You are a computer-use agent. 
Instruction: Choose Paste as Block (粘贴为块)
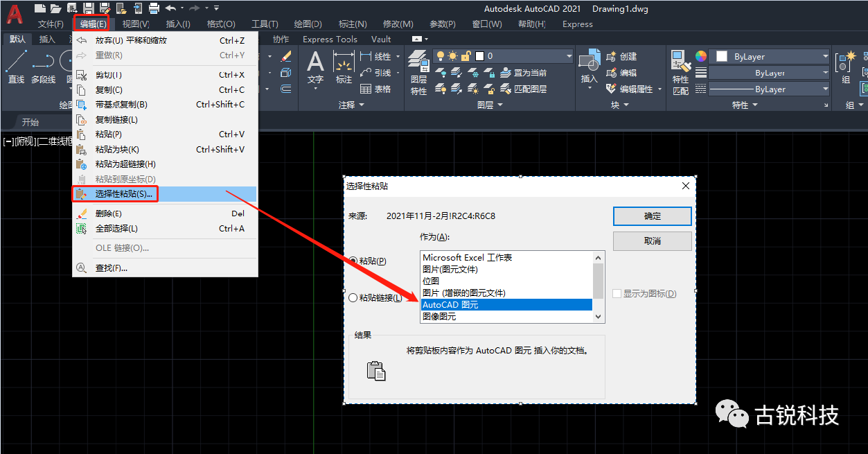(x=165, y=149)
